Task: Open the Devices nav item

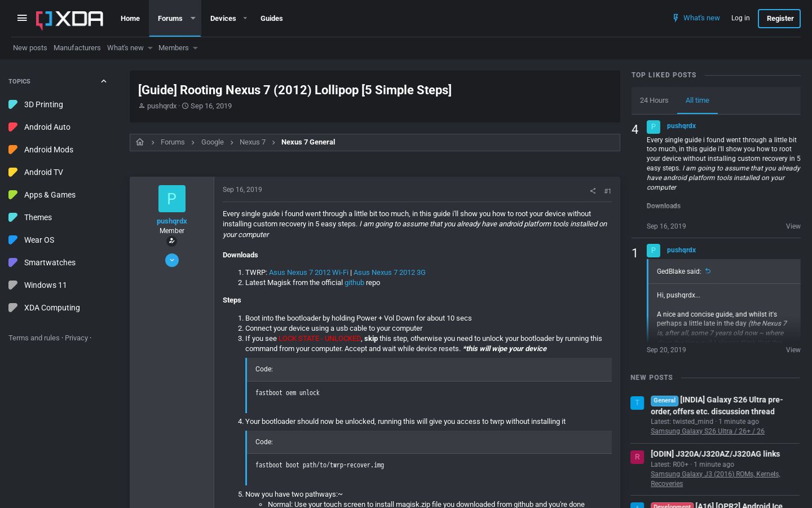Action: point(223,18)
